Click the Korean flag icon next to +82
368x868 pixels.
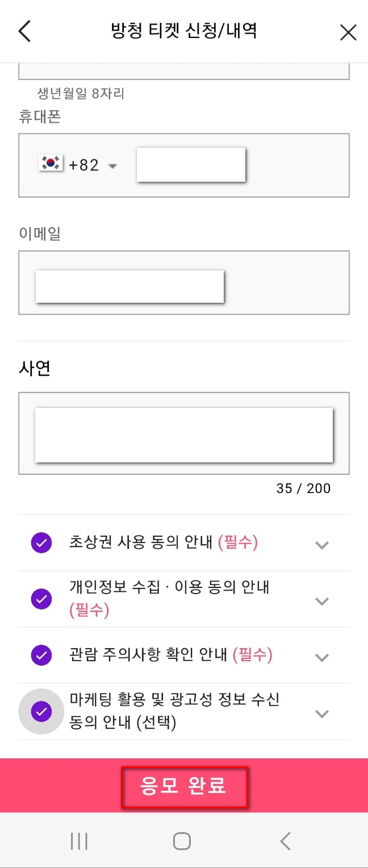tap(51, 163)
